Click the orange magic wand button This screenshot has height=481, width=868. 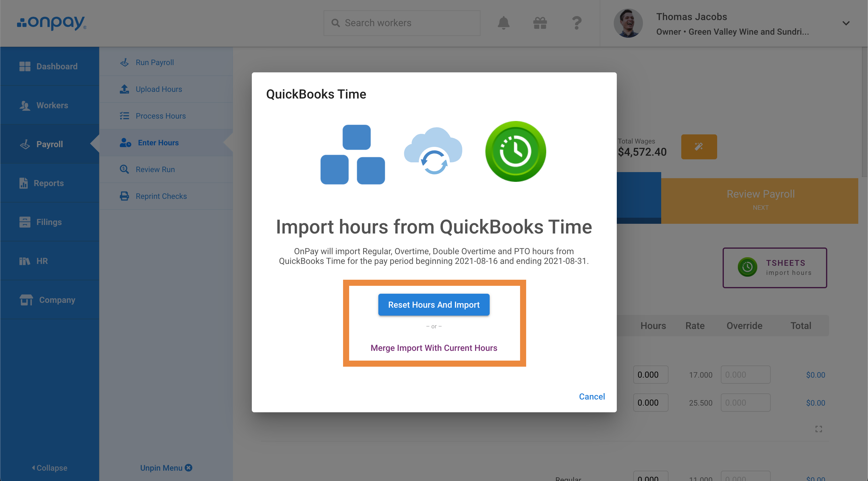pos(699,147)
